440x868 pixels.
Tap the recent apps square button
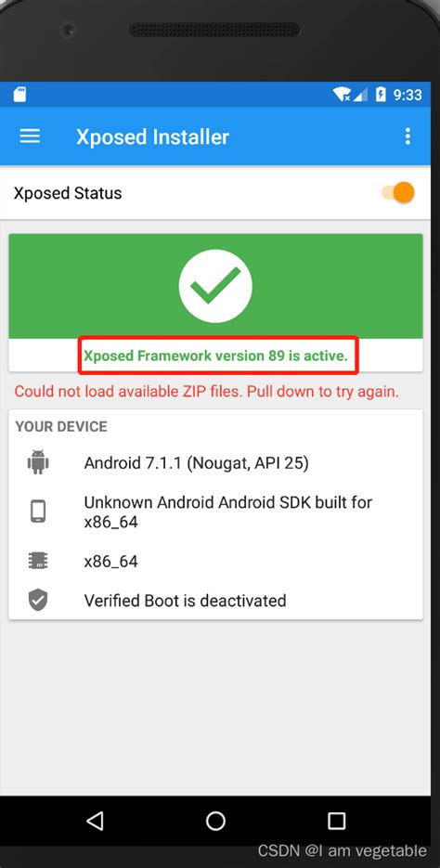[x=336, y=821]
